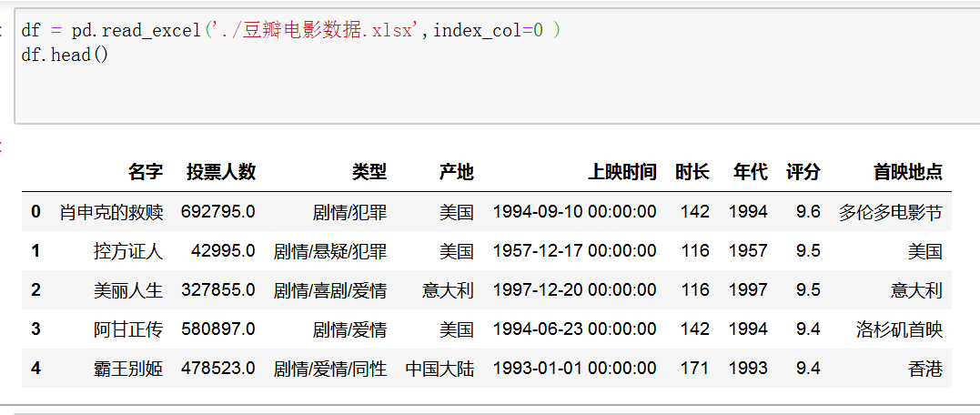Click the 香港 premiere location cell
This screenshot has height=415, width=980.
coord(925,369)
